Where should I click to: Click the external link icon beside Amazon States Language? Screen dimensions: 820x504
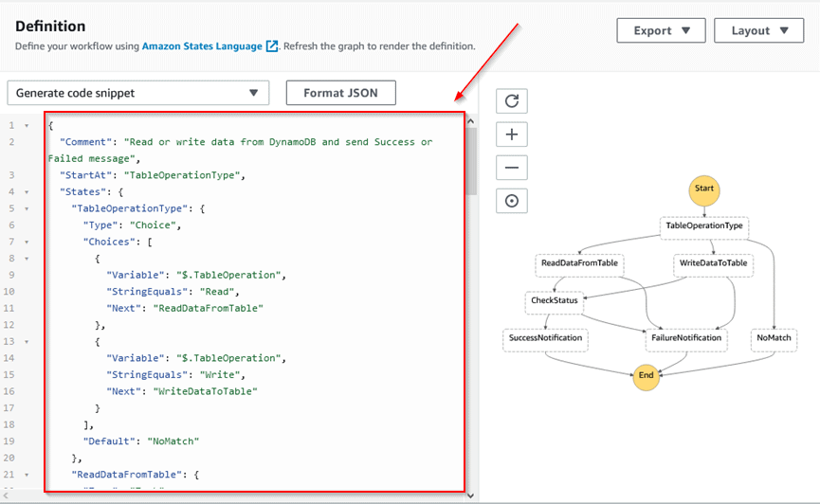(x=272, y=45)
